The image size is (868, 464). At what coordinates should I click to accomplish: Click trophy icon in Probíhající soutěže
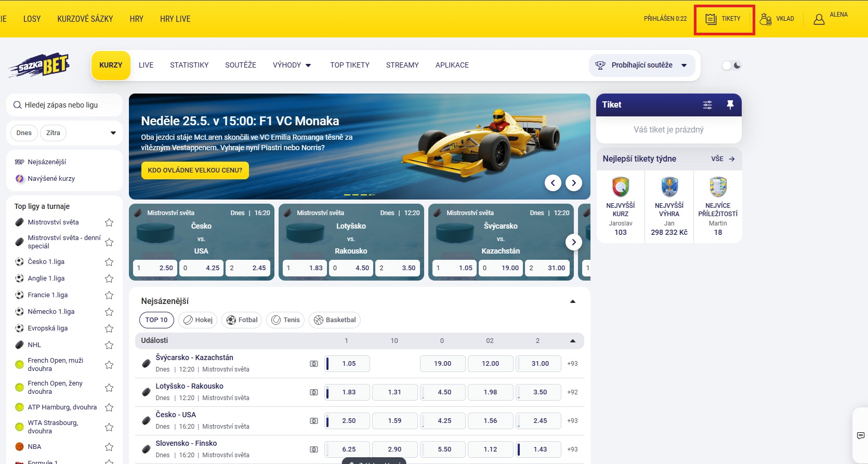(600, 65)
